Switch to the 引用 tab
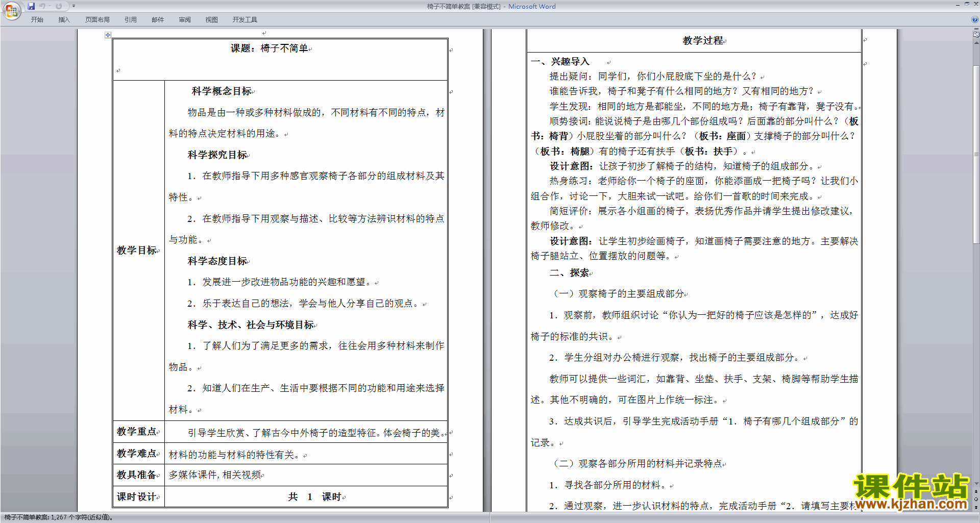 [x=131, y=20]
